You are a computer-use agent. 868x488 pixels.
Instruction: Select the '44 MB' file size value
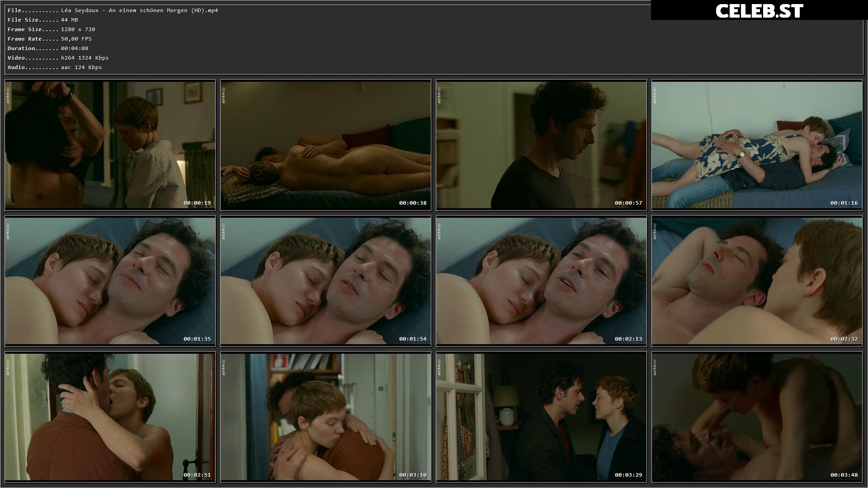70,20
